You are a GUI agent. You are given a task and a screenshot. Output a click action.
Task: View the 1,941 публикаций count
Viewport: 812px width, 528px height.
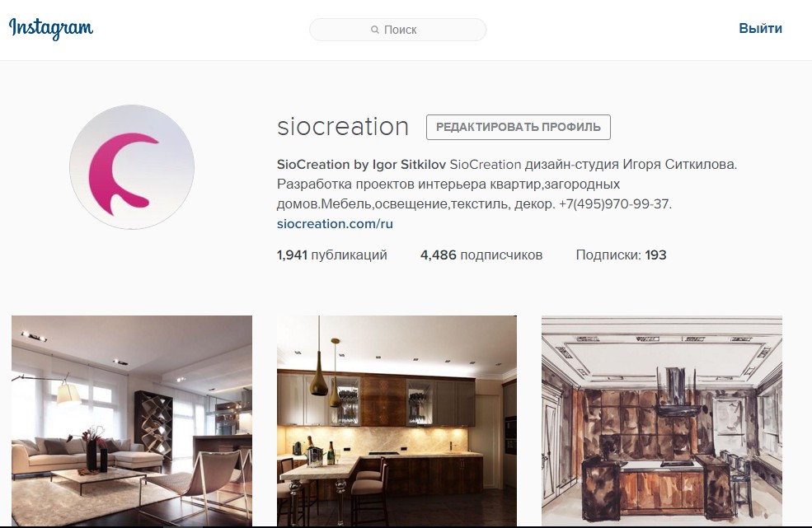[x=332, y=255]
